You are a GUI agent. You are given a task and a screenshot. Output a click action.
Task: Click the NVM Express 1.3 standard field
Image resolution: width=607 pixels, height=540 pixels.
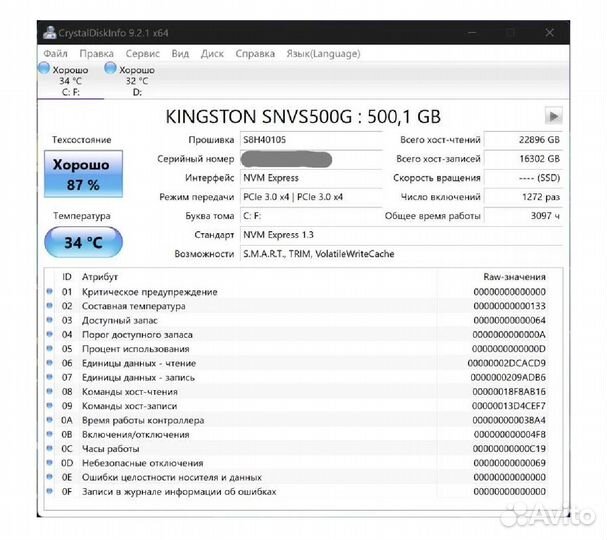[401, 235]
